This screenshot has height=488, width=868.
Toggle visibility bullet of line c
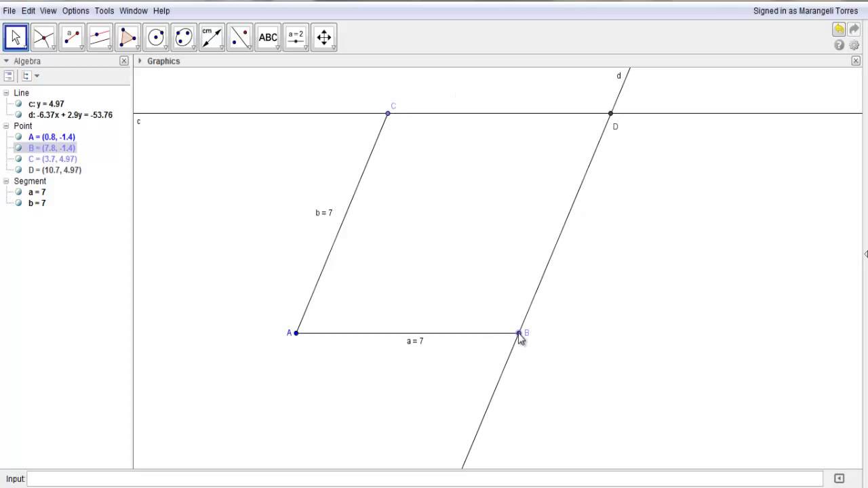pos(19,104)
